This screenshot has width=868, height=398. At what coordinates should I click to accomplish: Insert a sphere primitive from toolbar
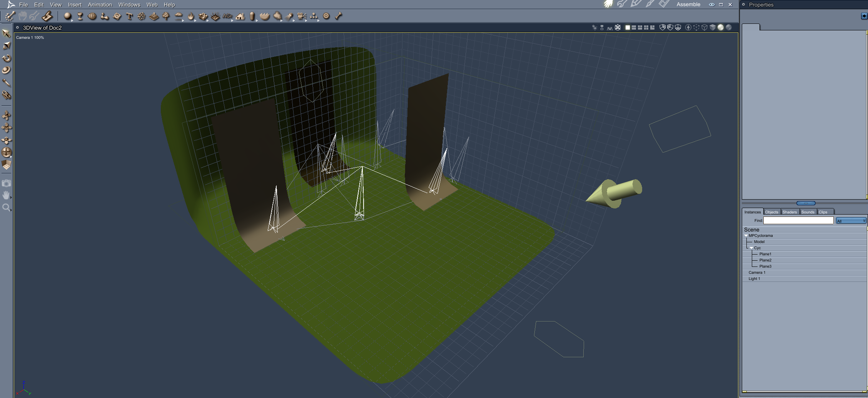pos(68,16)
